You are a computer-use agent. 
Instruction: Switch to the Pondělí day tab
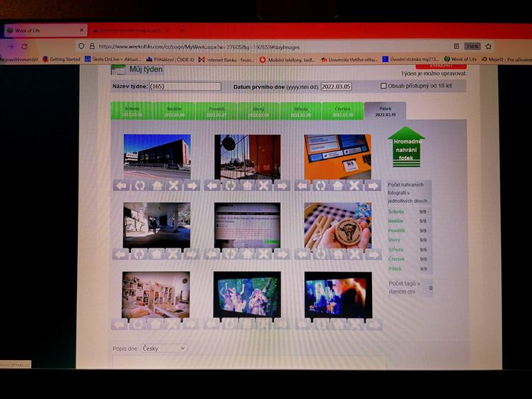click(216, 112)
